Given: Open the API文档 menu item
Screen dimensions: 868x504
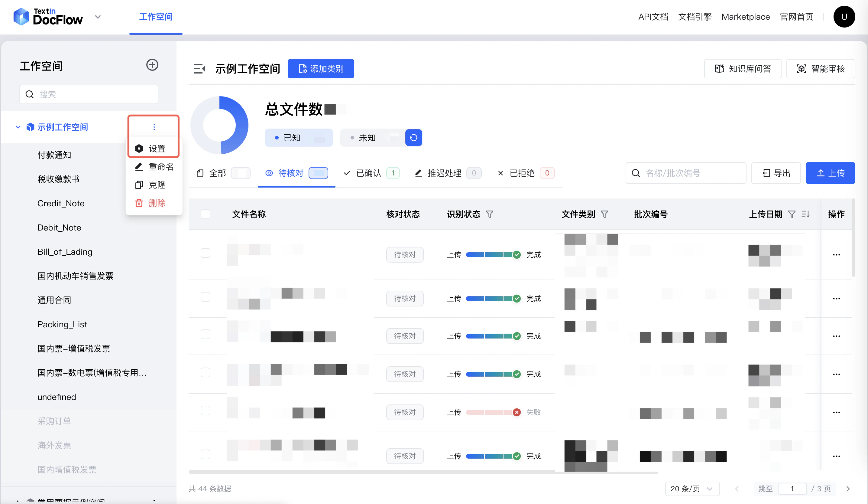Looking at the screenshot, I should (653, 17).
